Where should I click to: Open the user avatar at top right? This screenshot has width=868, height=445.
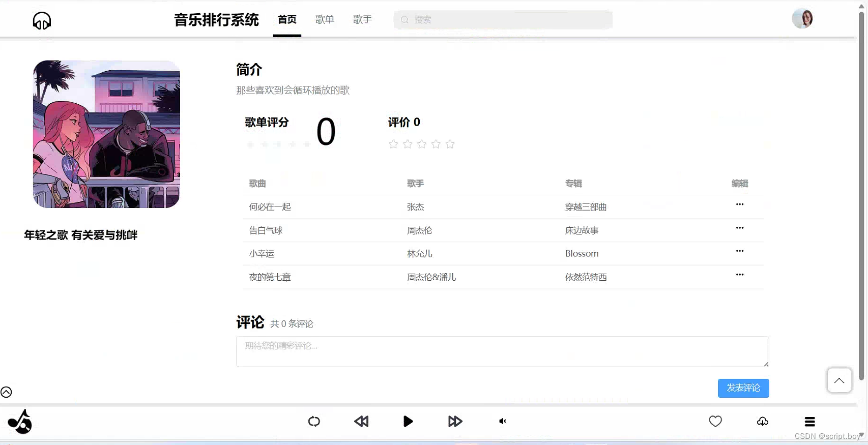tap(802, 19)
